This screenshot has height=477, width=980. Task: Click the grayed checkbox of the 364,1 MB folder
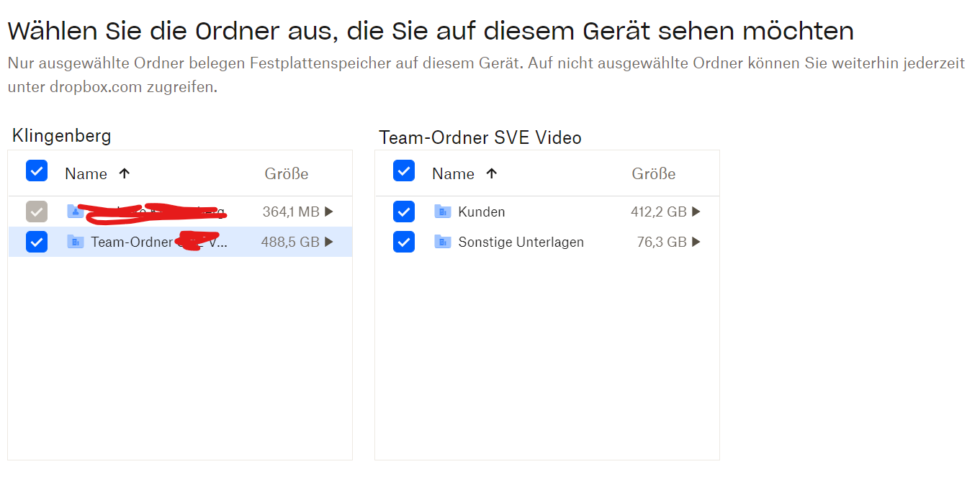pyautogui.click(x=37, y=212)
